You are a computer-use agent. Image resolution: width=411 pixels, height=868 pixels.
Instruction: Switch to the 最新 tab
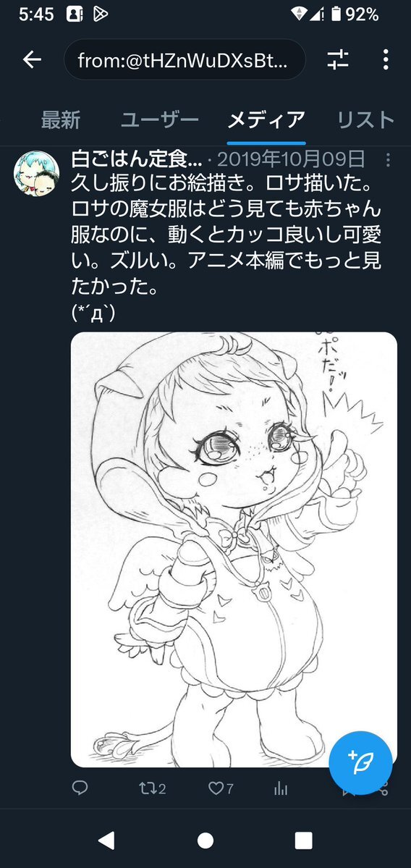point(61,119)
